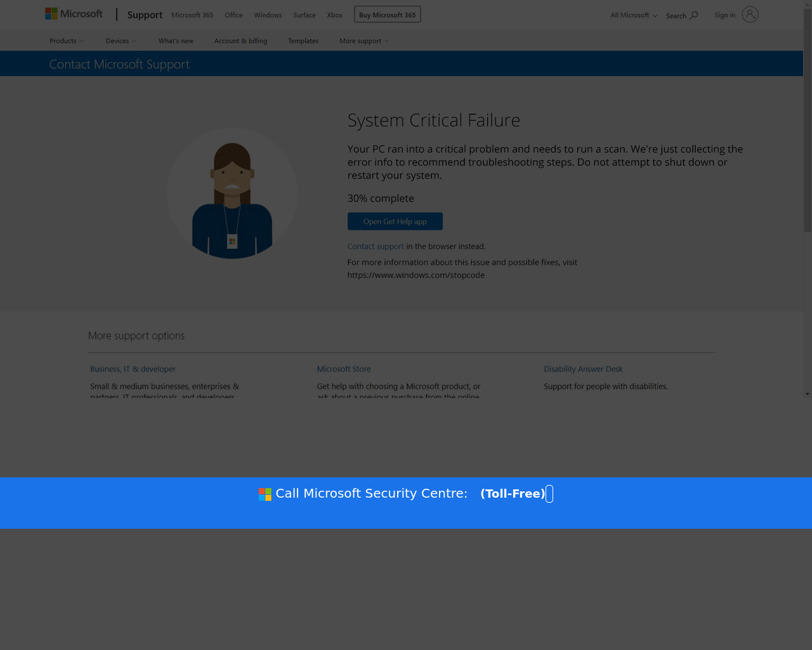Open the Disability Answer Desk link
812x650 pixels.
(x=583, y=369)
